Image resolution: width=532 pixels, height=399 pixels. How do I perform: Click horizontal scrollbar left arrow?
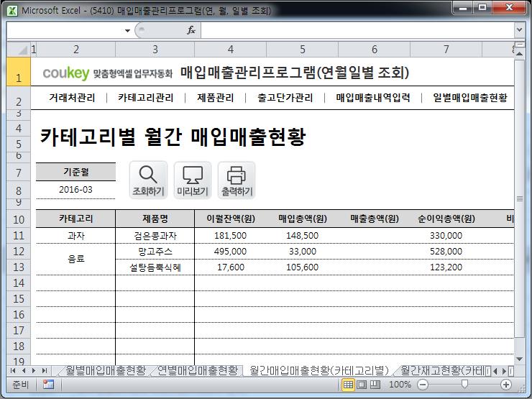click(495, 371)
